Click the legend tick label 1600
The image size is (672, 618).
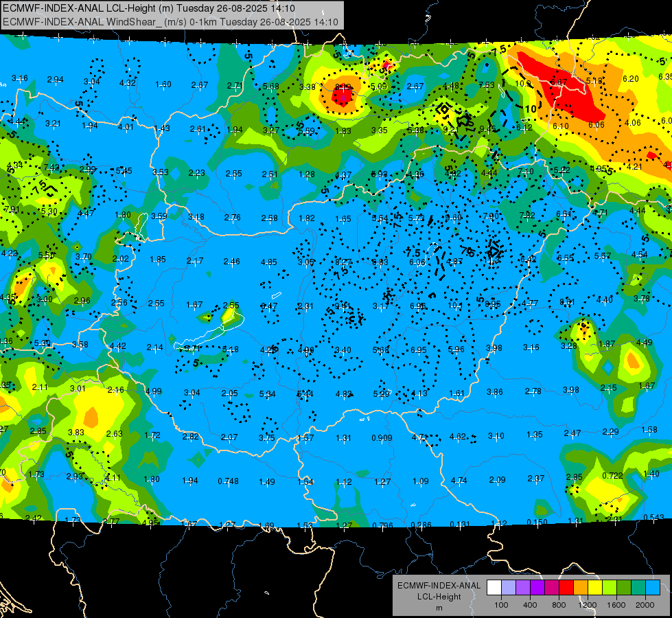pyautogui.click(x=616, y=605)
